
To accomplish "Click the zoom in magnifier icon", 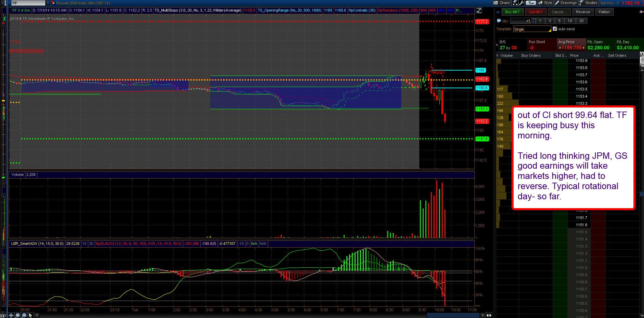I will 18,315.
